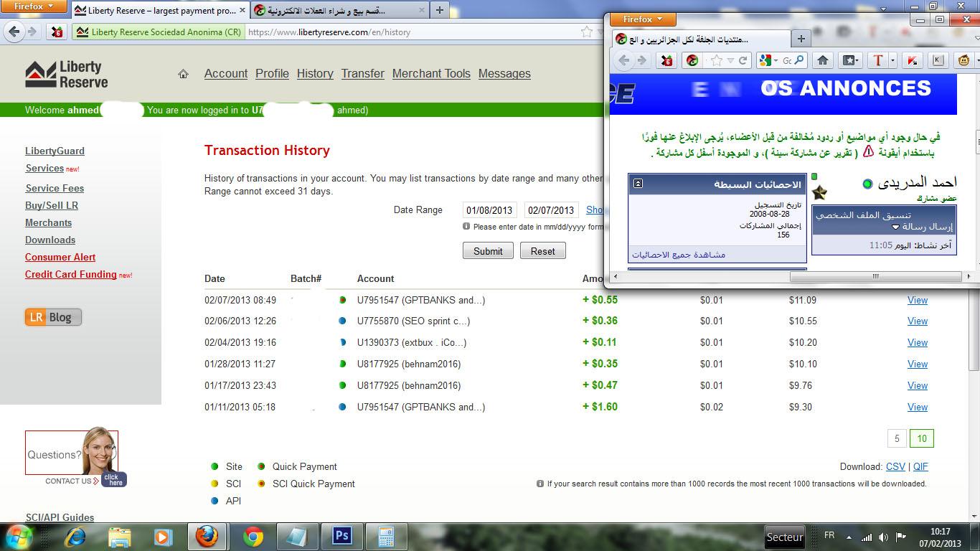Collapse the Arabic statistics panel header

(x=638, y=184)
